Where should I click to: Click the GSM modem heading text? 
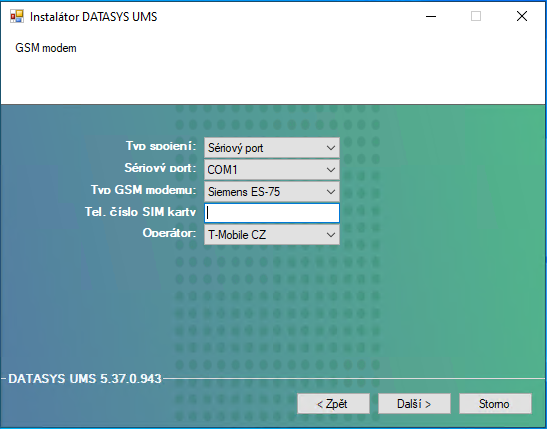46,48
